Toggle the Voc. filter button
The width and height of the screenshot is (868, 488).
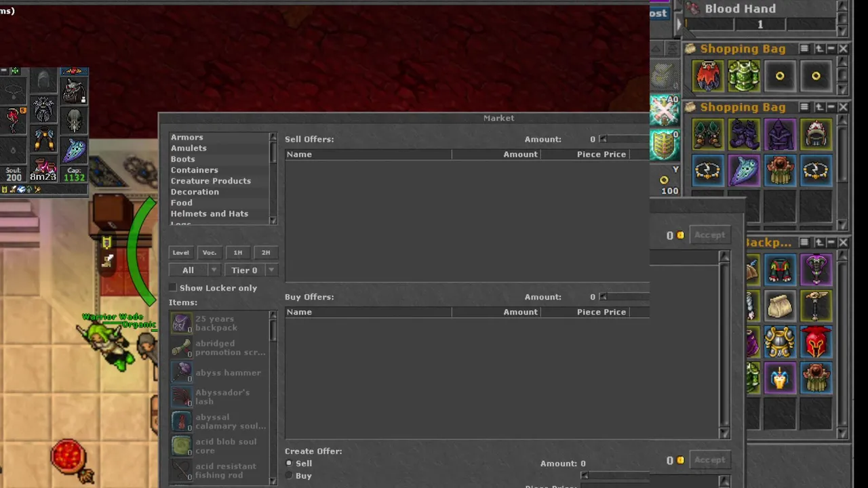pos(210,252)
